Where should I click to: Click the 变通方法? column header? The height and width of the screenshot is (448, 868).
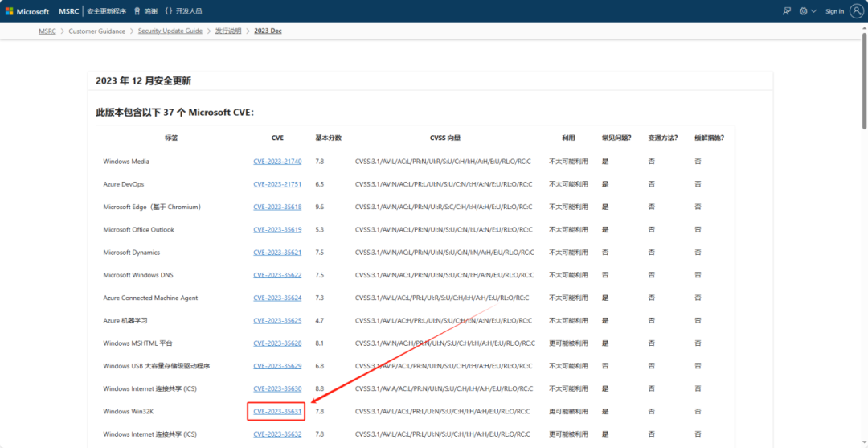click(x=663, y=138)
